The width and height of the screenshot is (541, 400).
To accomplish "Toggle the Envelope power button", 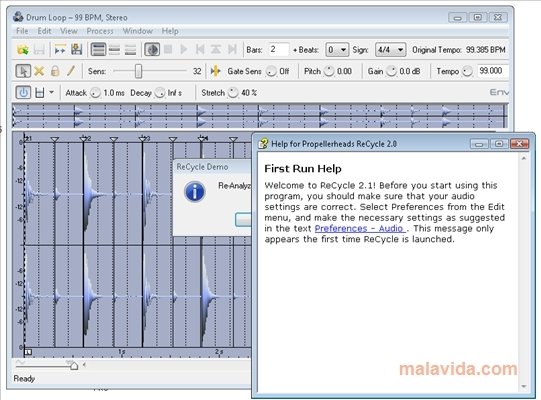I will (x=23, y=92).
